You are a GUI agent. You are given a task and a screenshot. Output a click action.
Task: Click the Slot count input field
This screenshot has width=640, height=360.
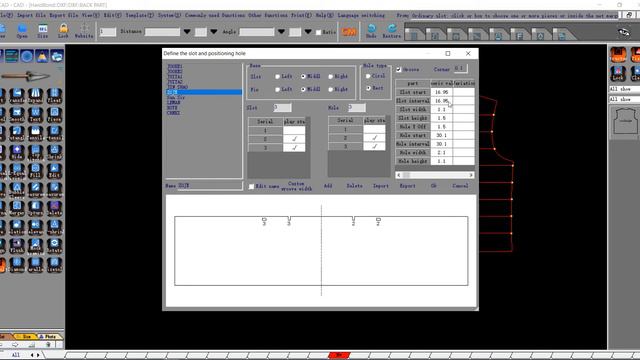[x=282, y=108]
